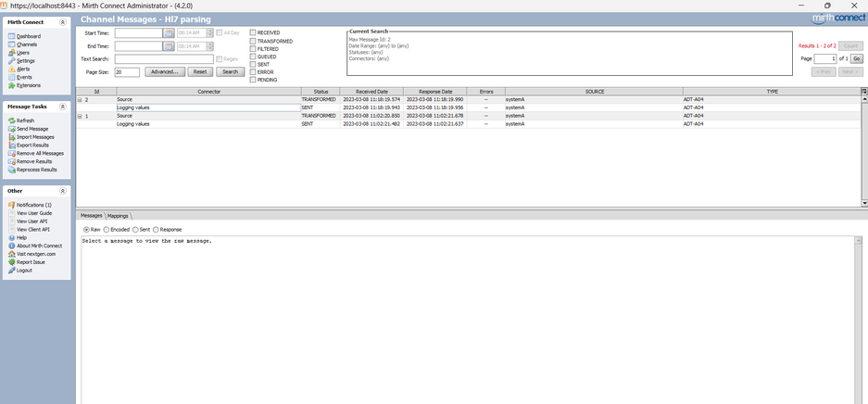Click the Page number field
Viewport: 868px width, 404px height.
[824, 58]
